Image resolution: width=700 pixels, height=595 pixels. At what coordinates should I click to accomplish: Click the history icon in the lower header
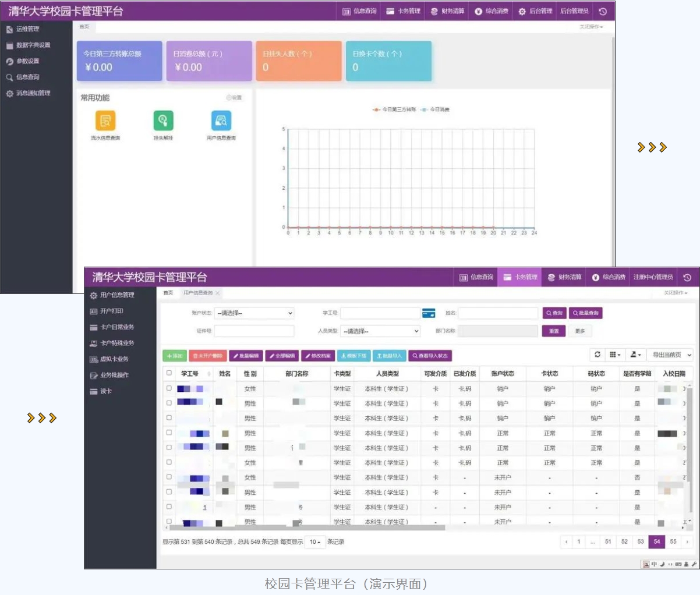tap(687, 278)
